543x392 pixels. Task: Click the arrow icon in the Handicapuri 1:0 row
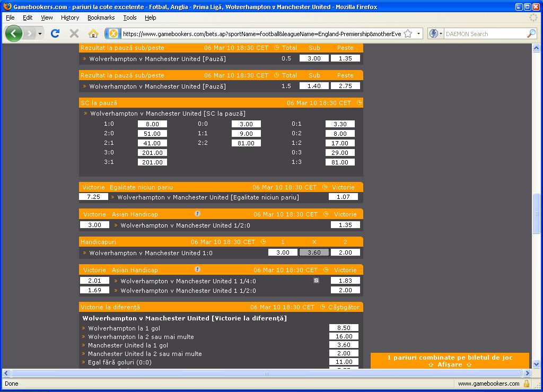click(84, 253)
